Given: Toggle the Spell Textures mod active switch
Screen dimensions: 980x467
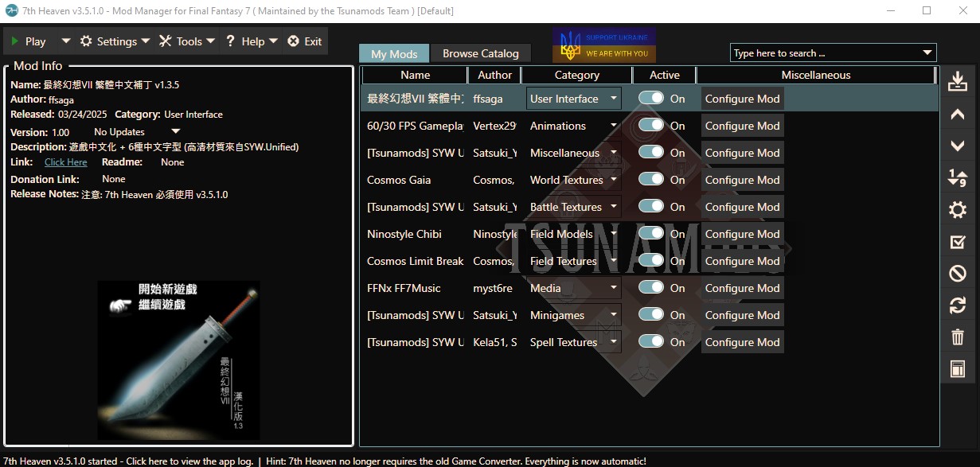Looking at the screenshot, I should click(x=651, y=342).
